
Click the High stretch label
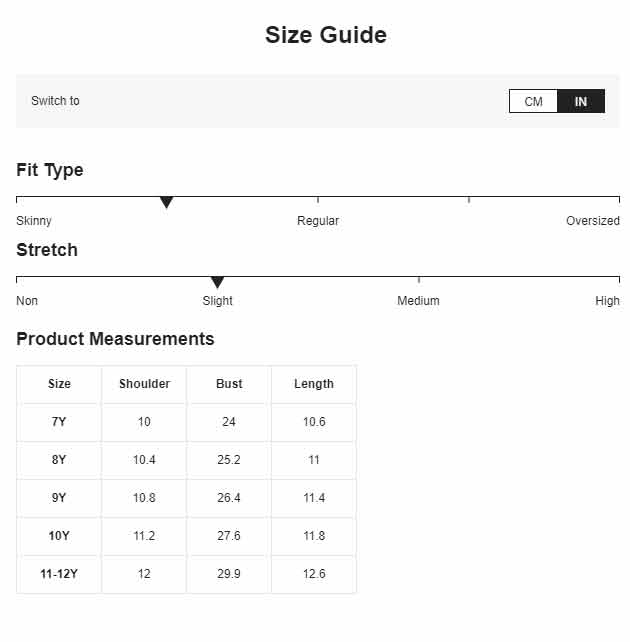tap(607, 301)
